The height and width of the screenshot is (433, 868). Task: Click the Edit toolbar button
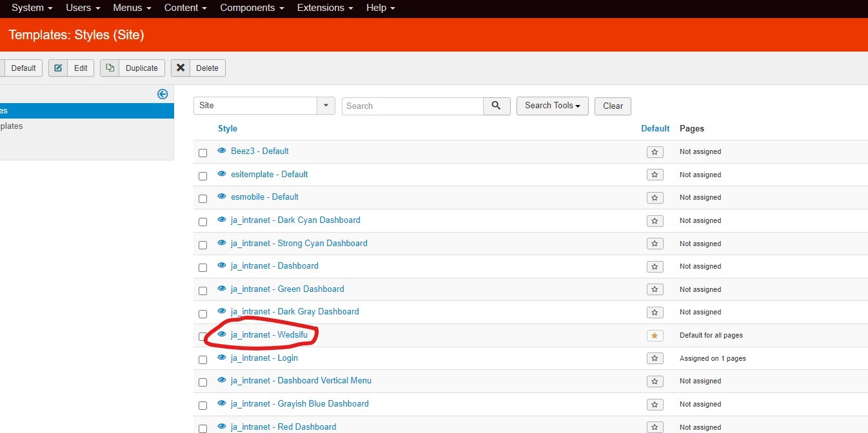pyautogui.click(x=72, y=68)
